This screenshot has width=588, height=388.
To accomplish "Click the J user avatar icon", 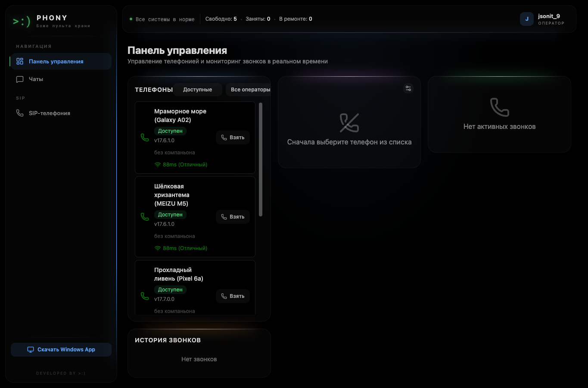I will pyautogui.click(x=527, y=19).
